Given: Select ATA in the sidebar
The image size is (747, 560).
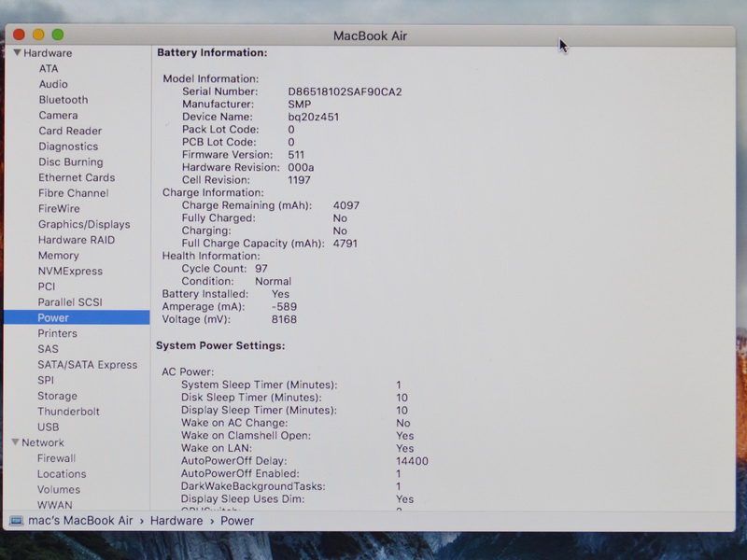Looking at the screenshot, I should 49,68.
